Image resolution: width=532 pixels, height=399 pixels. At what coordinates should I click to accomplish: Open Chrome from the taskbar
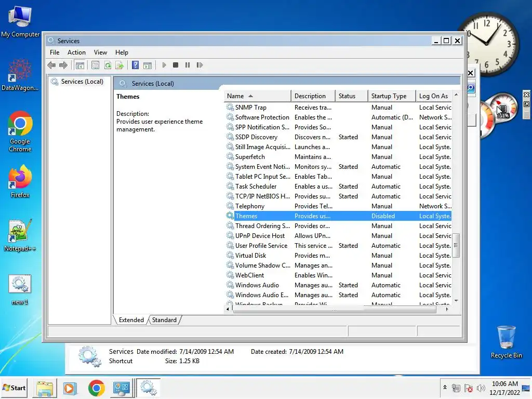(96, 388)
